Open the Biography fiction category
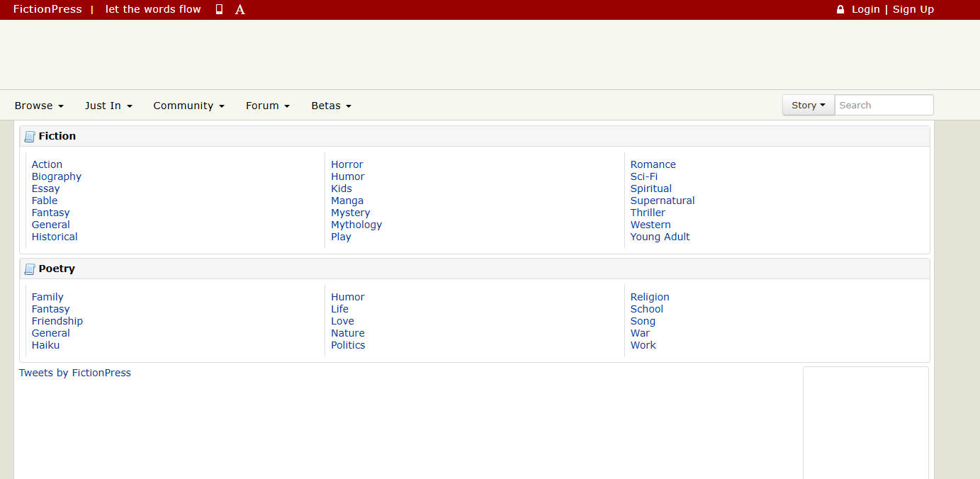This screenshot has height=479, width=980. click(56, 176)
